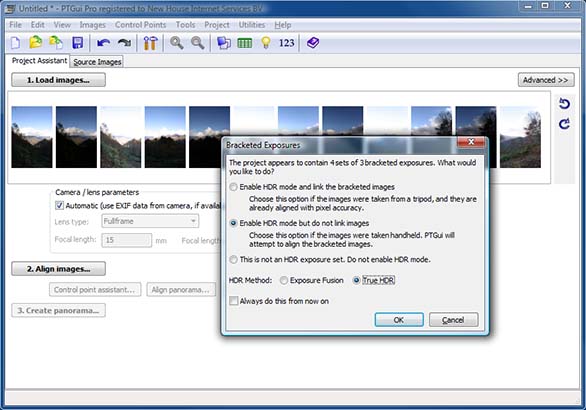This screenshot has height=410, width=586.
Task: Expand the Lens type dropdown
Action: coord(193,221)
